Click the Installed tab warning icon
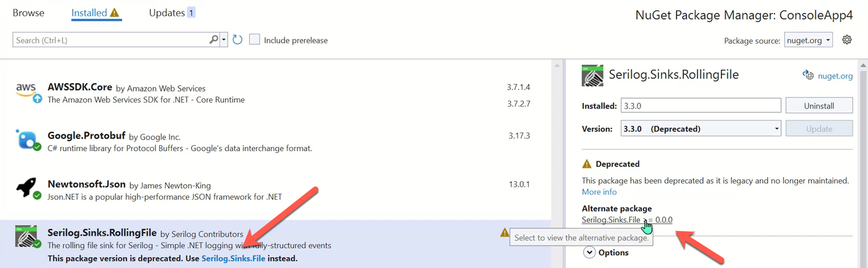This screenshot has height=268, width=868. [x=115, y=13]
